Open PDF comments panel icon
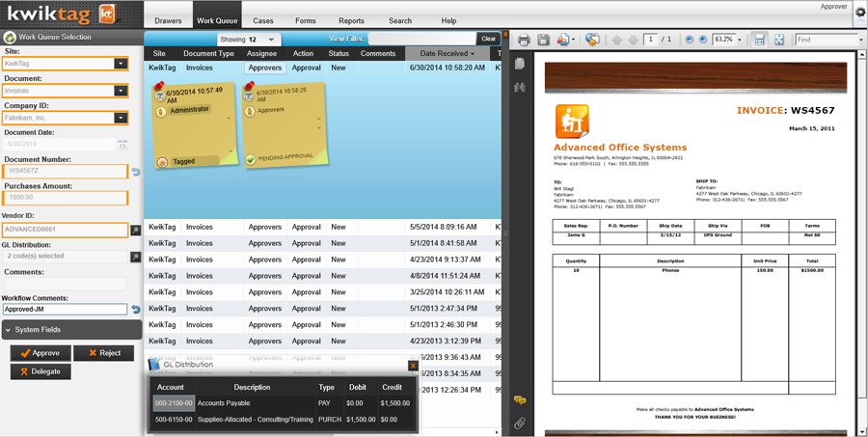Screen dimensions: 868x437 point(519,400)
